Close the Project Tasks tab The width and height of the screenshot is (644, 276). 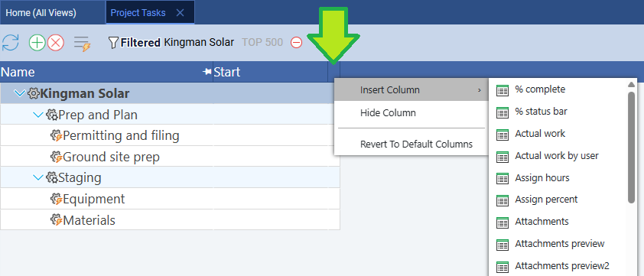click(180, 13)
